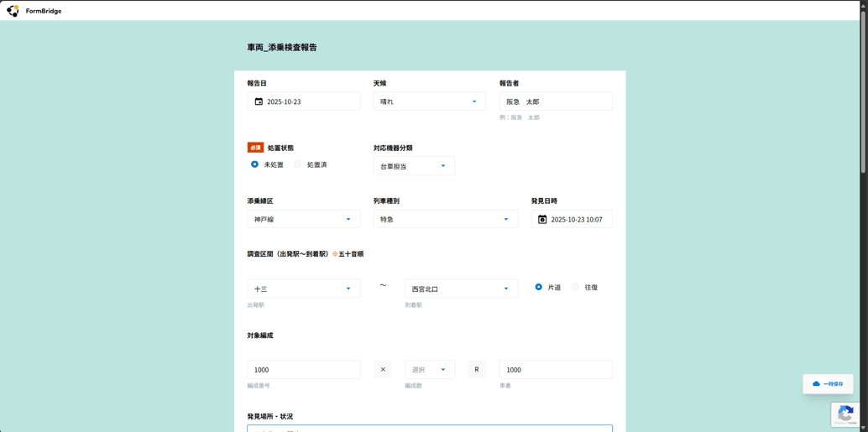868x432 pixels.
Task: Select the 処置済 radio button
Action: tap(298, 164)
